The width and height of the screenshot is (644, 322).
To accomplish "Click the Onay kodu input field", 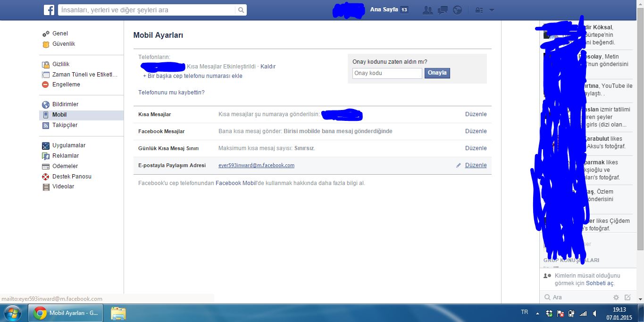I will (x=387, y=73).
